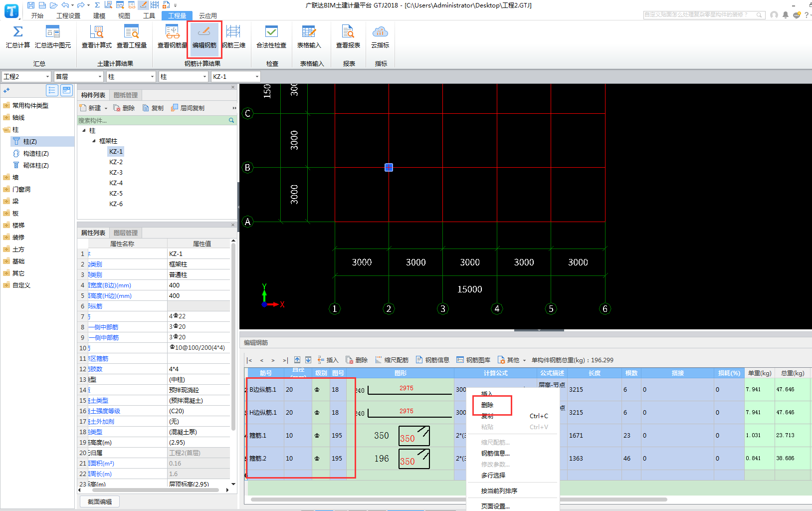Click the search magnifier in the component search box
The height and width of the screenshot is (511, 812).
[231, 120]
